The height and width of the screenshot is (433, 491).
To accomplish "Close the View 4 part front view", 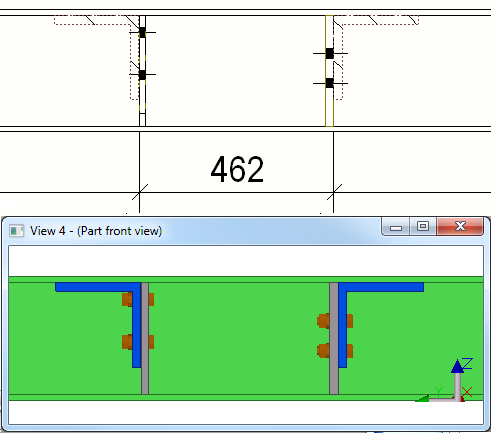I will tap(460, 227).
